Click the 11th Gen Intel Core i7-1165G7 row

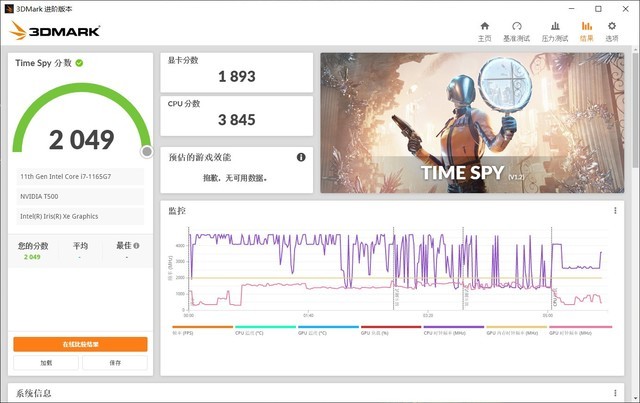80,176
